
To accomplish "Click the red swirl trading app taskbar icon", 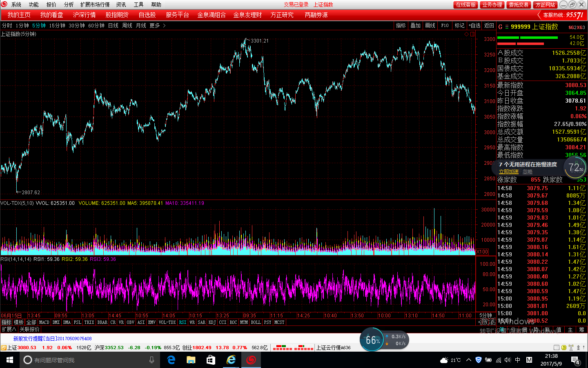I will [251, 360].
